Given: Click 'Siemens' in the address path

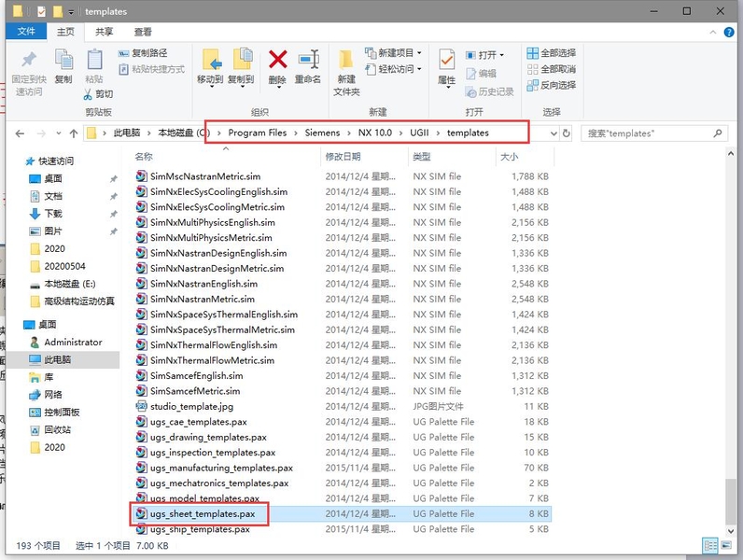Looking at the screenshot, I should pyautogui.click(x=322, y=133).
